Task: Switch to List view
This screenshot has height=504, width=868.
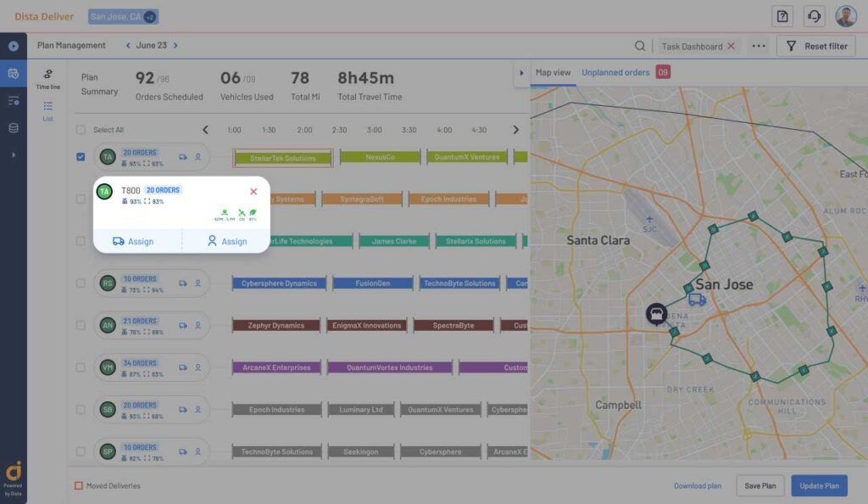Action: coord(48,110)
